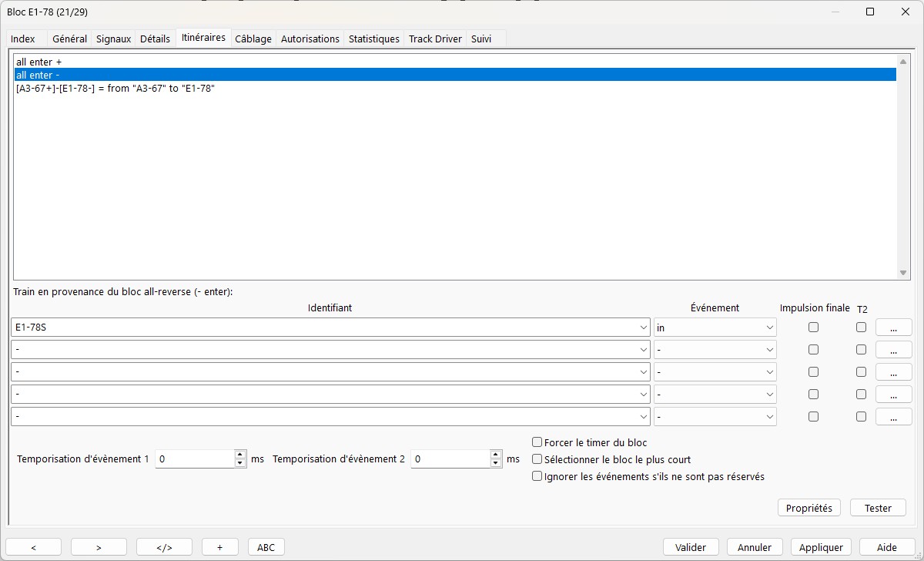Enable T2 checkbox for E1-78S row
The height and width of the screenshot is (561, 924).
[x=861, y=328]
